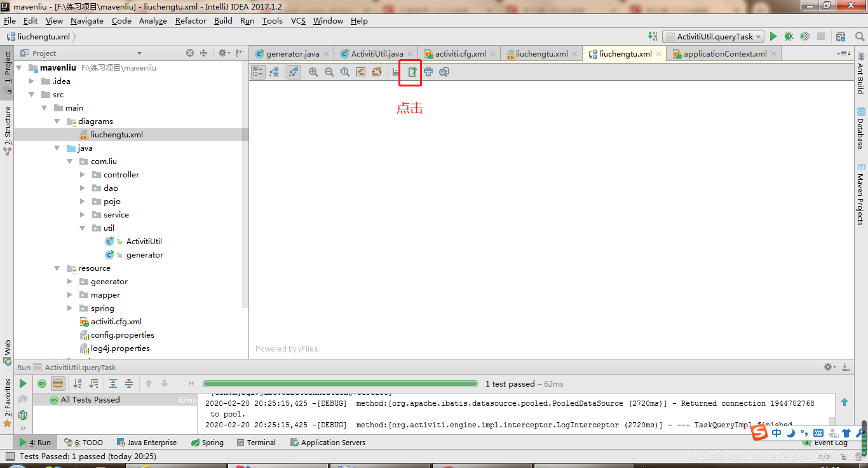Click the Export to file diagram icon
The height and width of the screenshot is (468, 868).
coord(411,72)
